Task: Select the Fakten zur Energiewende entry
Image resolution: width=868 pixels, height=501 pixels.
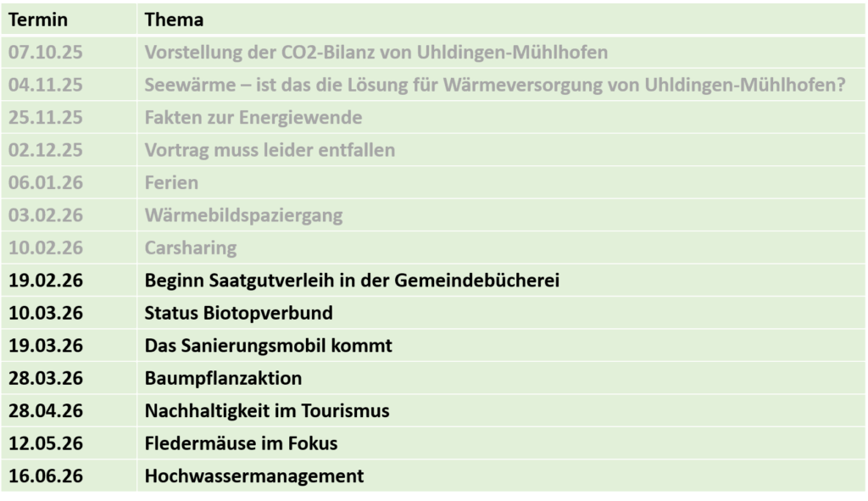Action: [x=253, y=118]
